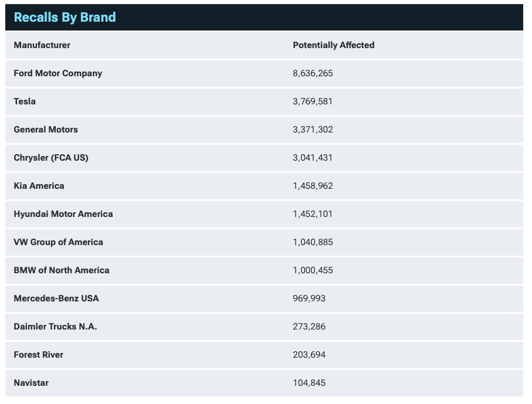Click the Potentially Affected column header
The width and height of the screenshot is (532, 404).
(x=333, y=45)
